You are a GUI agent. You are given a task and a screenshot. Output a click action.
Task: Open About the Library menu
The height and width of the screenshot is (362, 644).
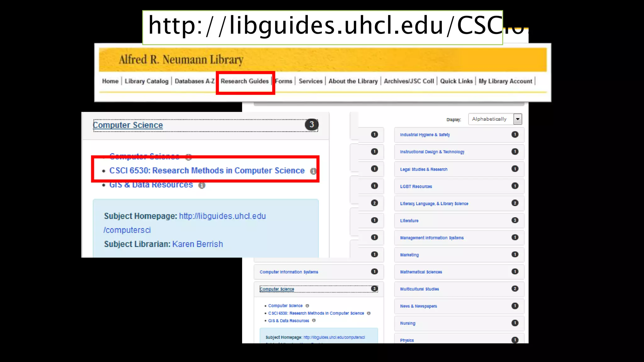pos(353,81)
